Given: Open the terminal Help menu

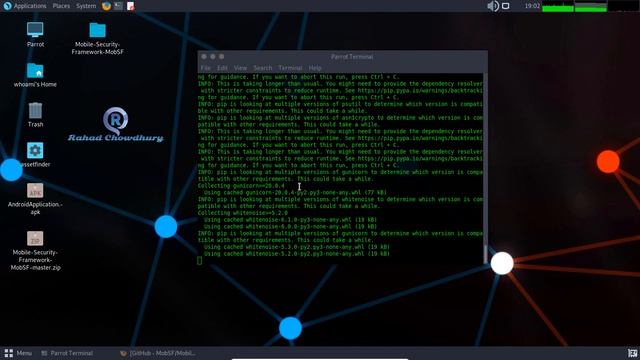Looking at the screenshot, I should pos(315,68).
